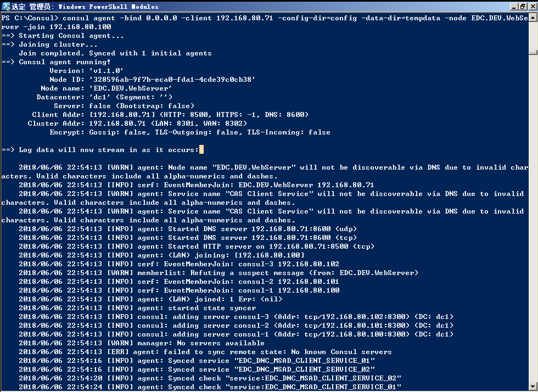Open the PowerShell window system menu icon

(5, 6)
